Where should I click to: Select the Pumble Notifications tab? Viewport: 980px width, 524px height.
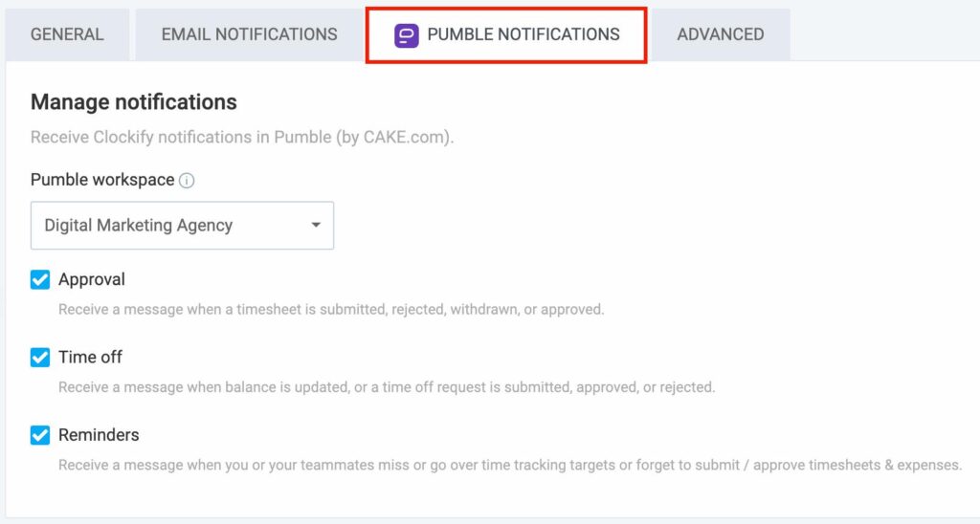point(506,35)
